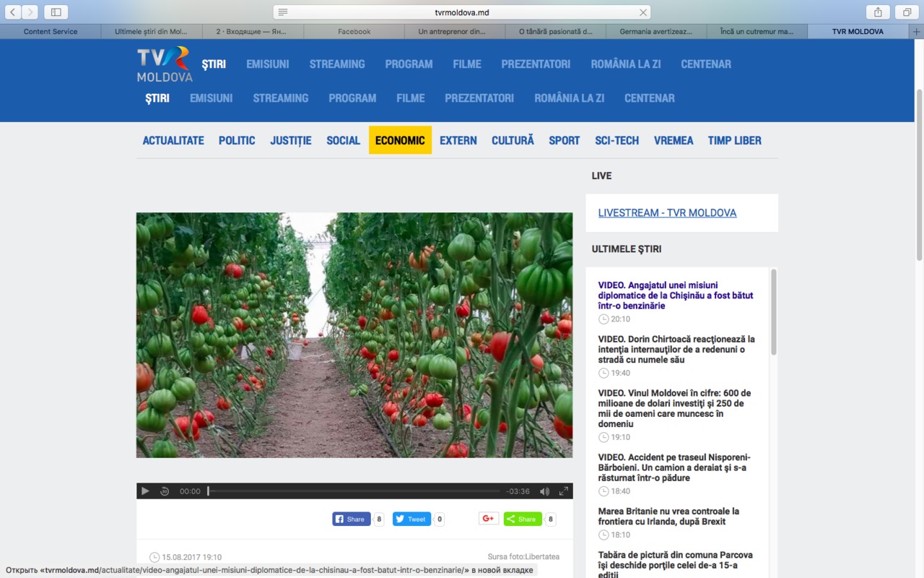This screenshot has width=924, height=578.
Task: Select the highlighted ECONOMIC category
Action: point(400,140)
